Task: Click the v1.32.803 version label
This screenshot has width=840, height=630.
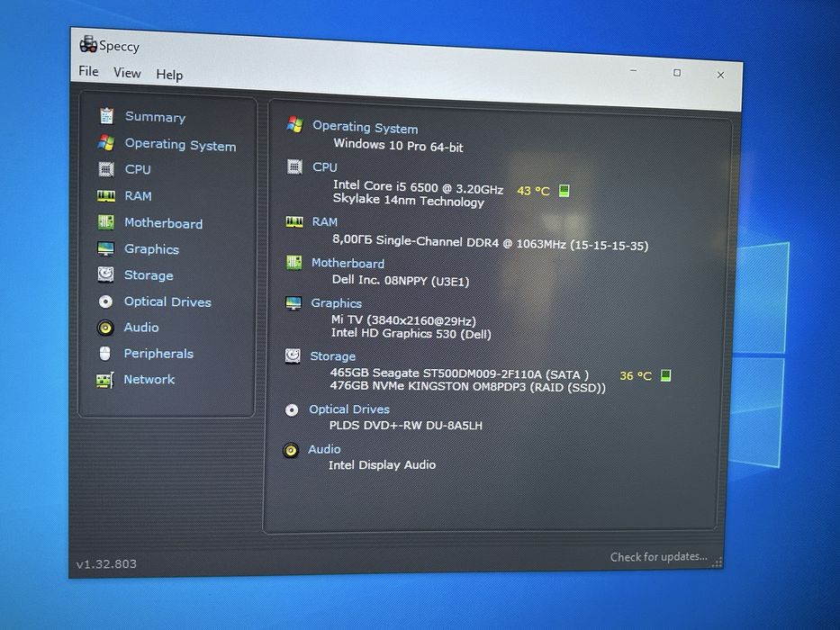Action: click(x=106, y=563)
